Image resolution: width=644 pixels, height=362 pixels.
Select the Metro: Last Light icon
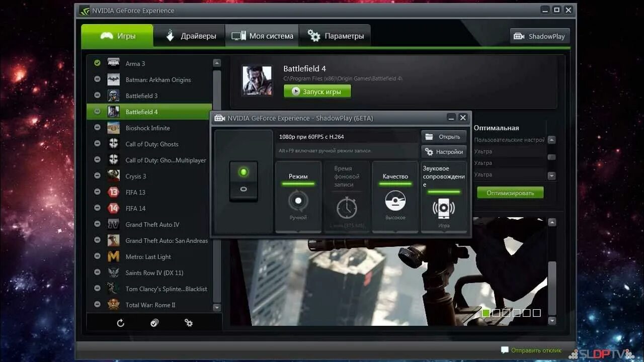coord(114,256)
